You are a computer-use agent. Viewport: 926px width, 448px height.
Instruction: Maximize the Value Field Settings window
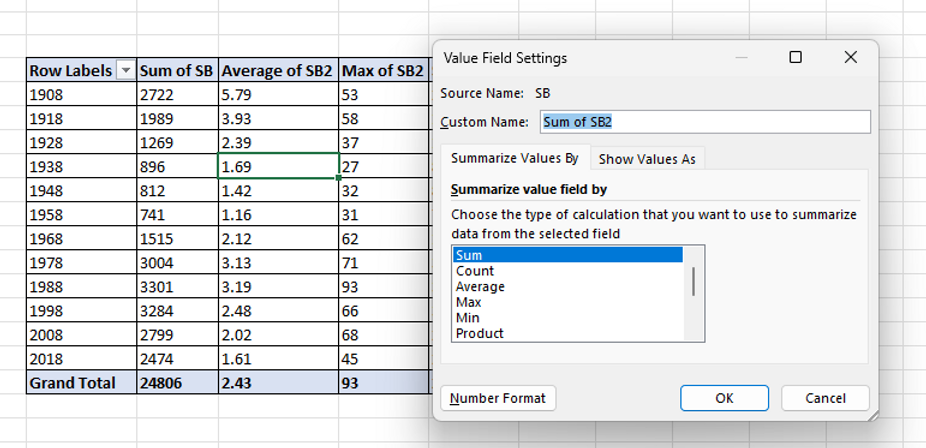[x=795, y=58]
